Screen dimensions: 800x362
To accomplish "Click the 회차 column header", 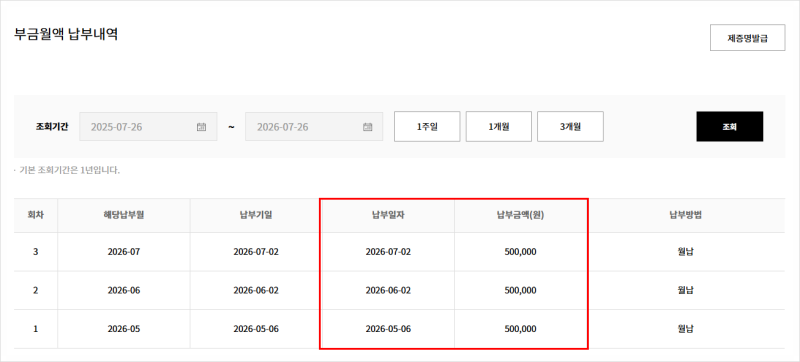I will pyautogui.click(x=36, y=215).
